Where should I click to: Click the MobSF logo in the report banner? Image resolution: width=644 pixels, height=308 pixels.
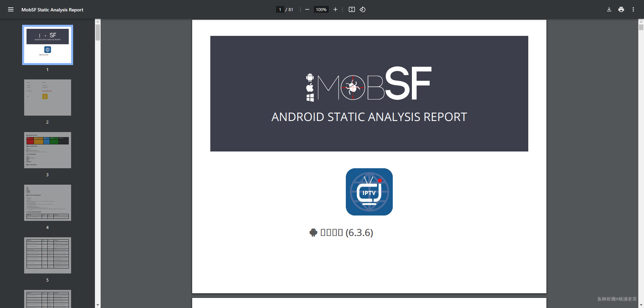point(369,83)
